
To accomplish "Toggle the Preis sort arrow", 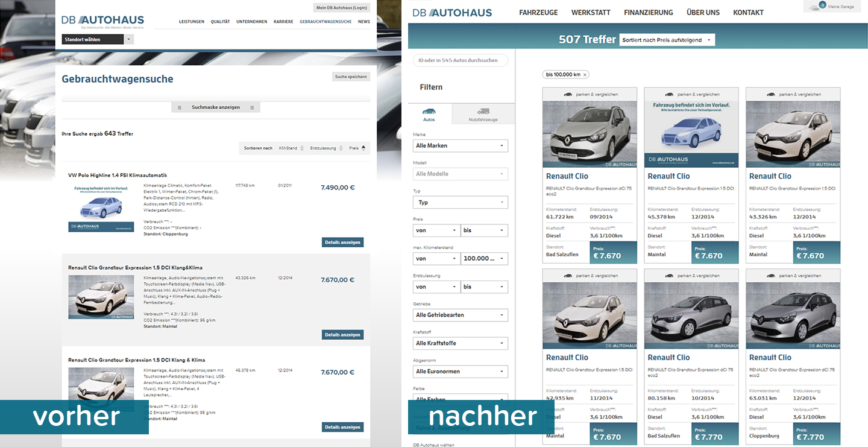I will pyautogui.click(x=363, y=148).
